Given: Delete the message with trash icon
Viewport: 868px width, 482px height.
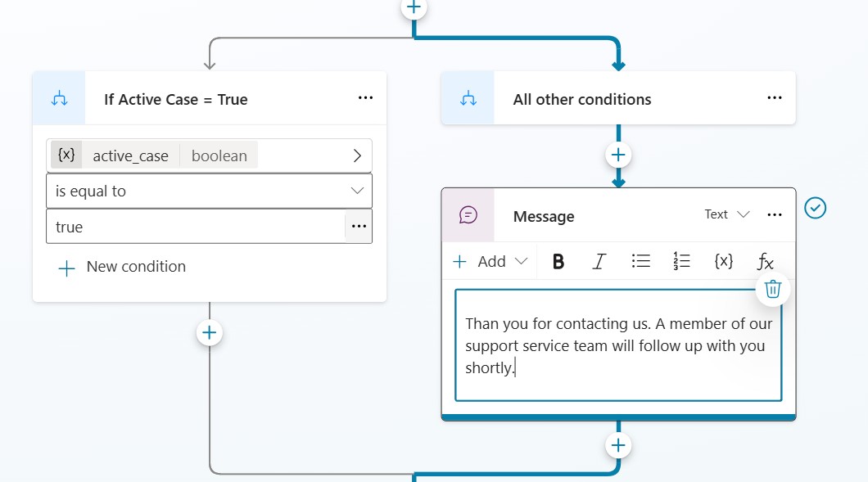Looking at the screenshot, I should pos(773,289).
